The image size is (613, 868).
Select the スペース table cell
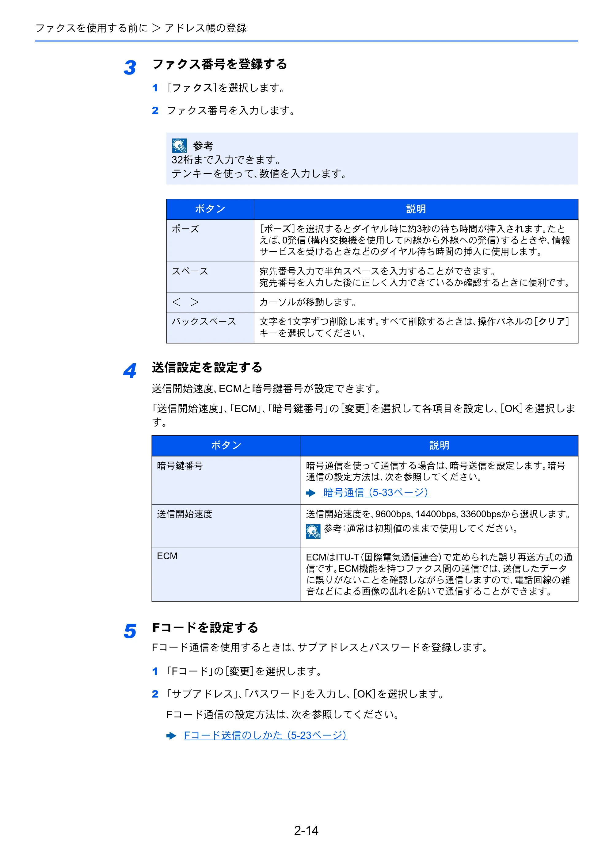coord(210,277)
